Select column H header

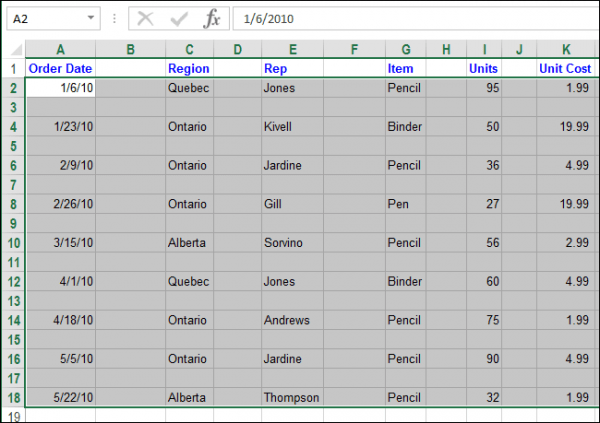[x=446, y=49]
